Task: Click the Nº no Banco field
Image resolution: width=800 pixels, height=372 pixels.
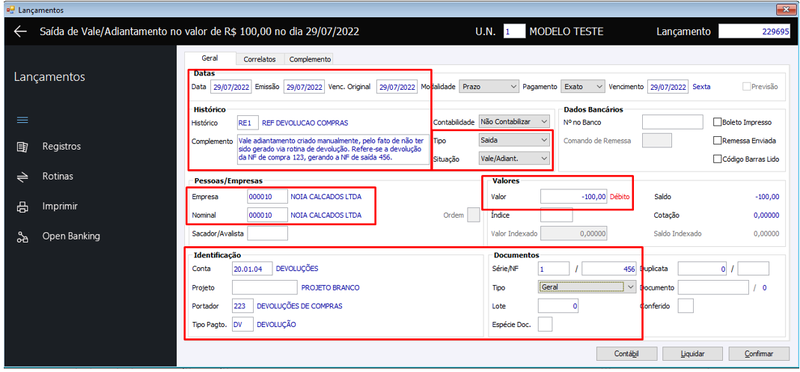Action: (x=672, y=122)
